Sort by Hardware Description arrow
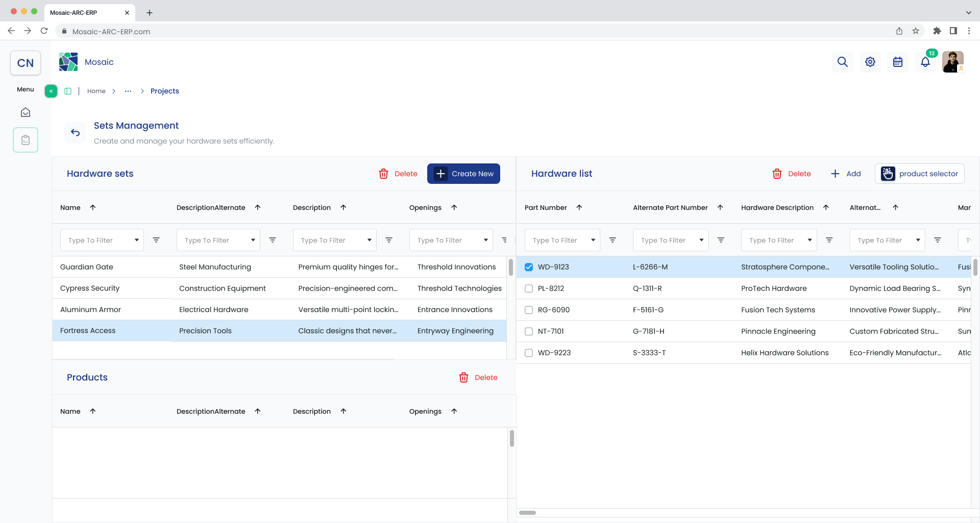 (x=826, y=207)
